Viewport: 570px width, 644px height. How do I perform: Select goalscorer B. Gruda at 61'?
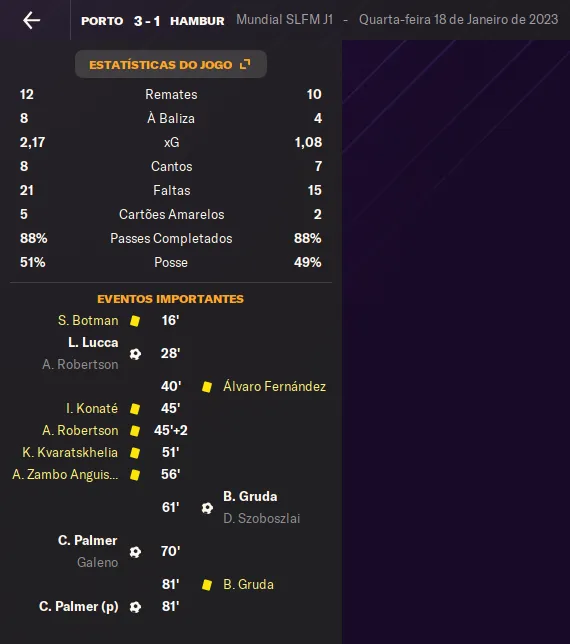[x=250, y=497]
